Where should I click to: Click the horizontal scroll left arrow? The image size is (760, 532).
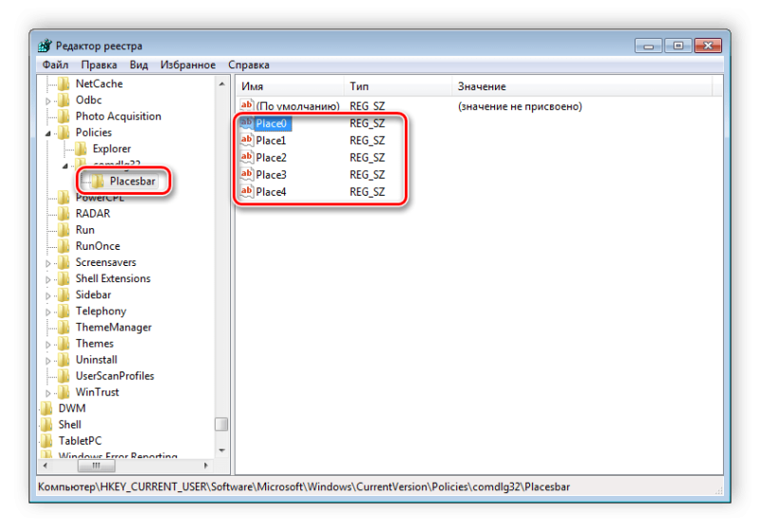point(45,465)
